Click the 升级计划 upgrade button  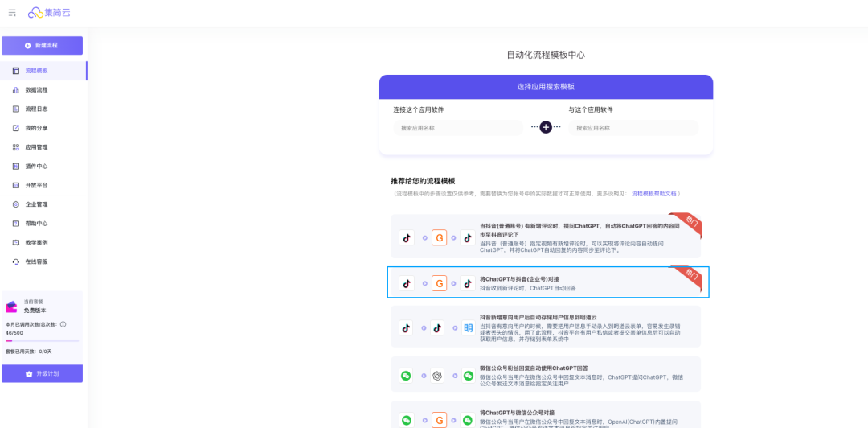[x=42, y=373]
